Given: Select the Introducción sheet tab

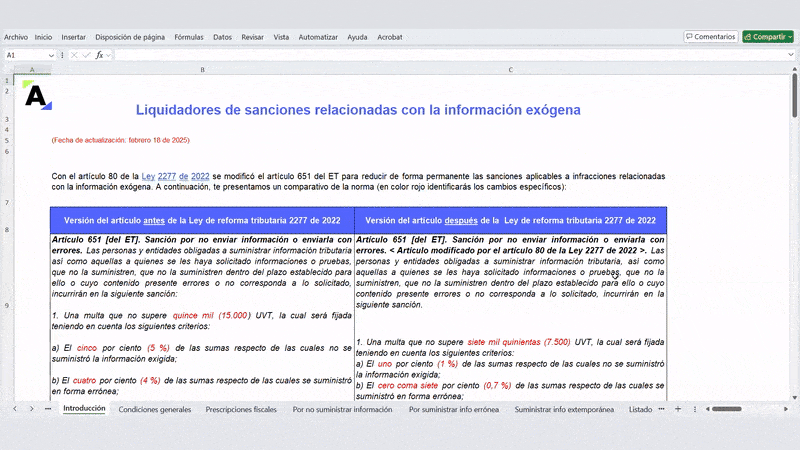Looking at the screenshot, I should tap(84, 409).
